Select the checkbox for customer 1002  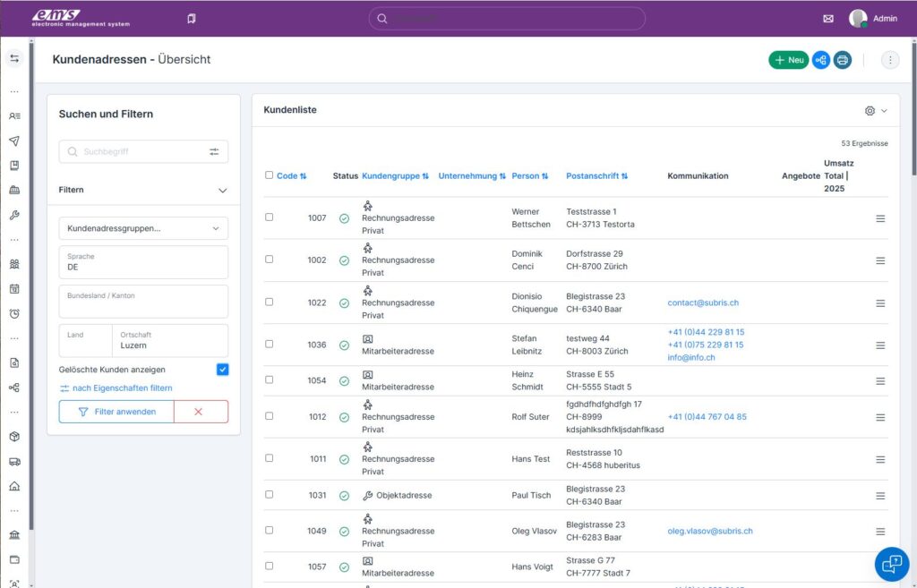point(270,260)
